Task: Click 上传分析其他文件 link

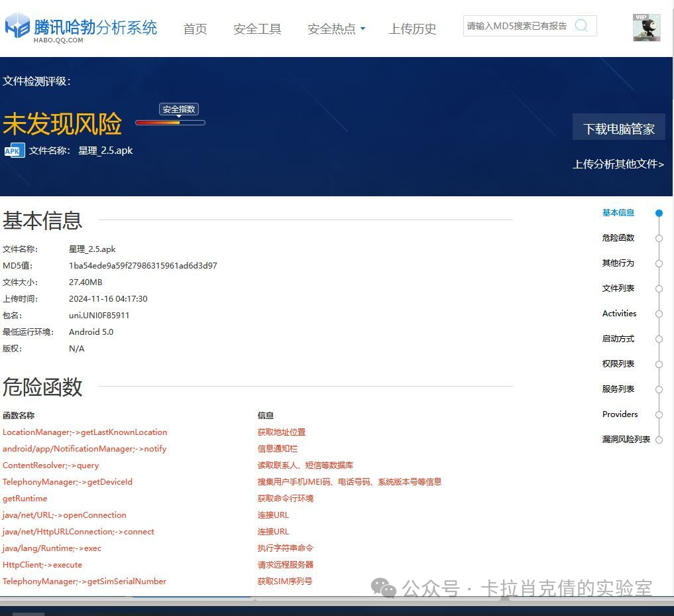Action: (x=618, y=164)
